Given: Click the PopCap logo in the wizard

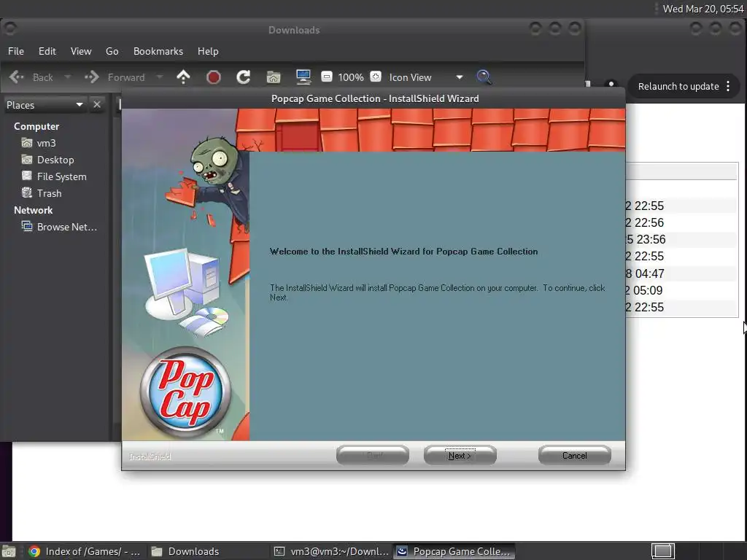Looking at the screenshot, I should (x=185, y=392).
